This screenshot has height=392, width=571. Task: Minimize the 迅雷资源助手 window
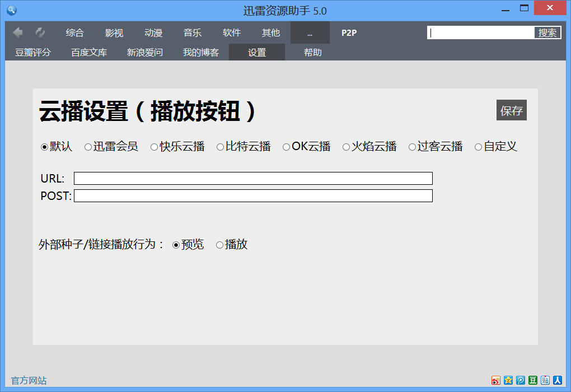(506, 9)
